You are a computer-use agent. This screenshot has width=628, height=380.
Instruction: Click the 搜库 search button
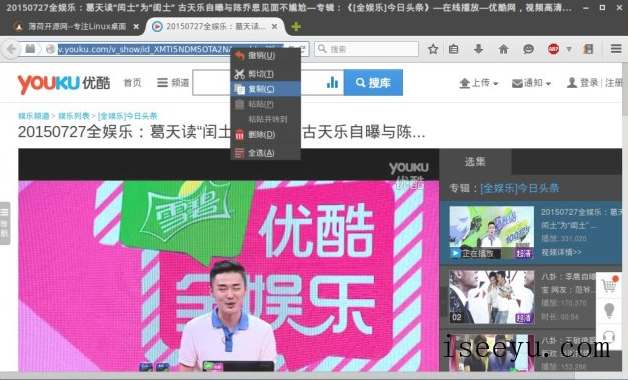(x=373, y=82)
